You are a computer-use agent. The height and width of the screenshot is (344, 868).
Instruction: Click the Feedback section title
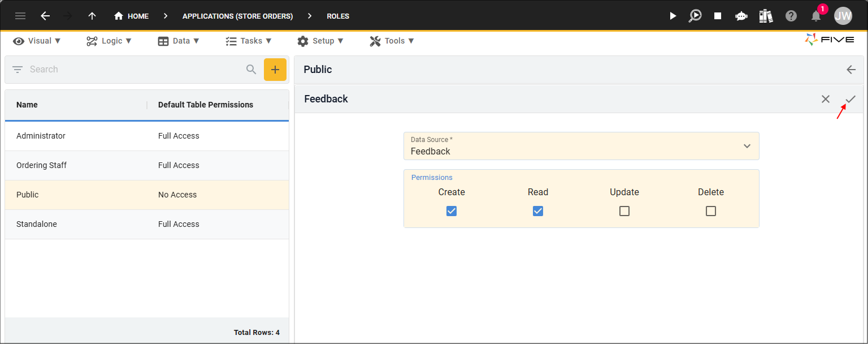coord(326,99)
